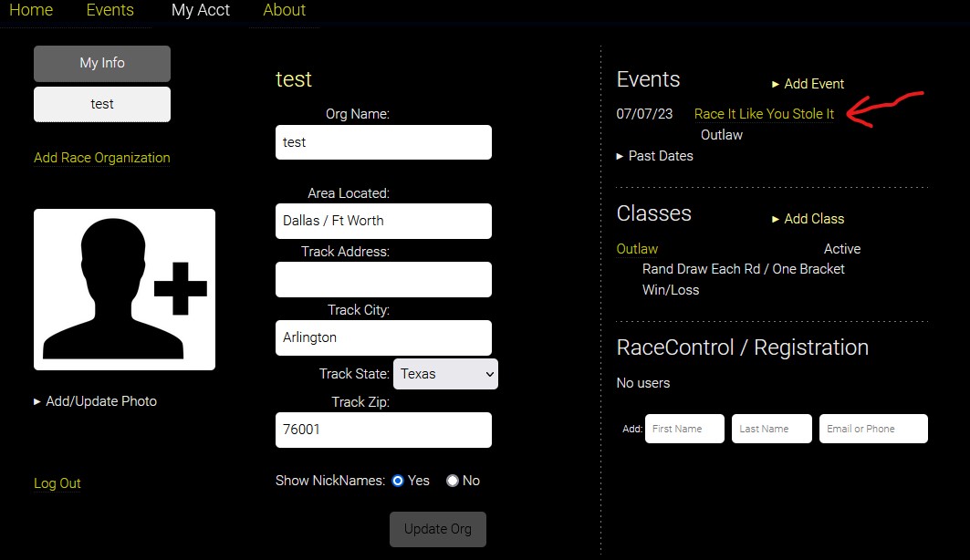Viewport: 970px width, 560px height.
Task: Click the profile photo placeholder icon
Action: click(x=124, y=289)
